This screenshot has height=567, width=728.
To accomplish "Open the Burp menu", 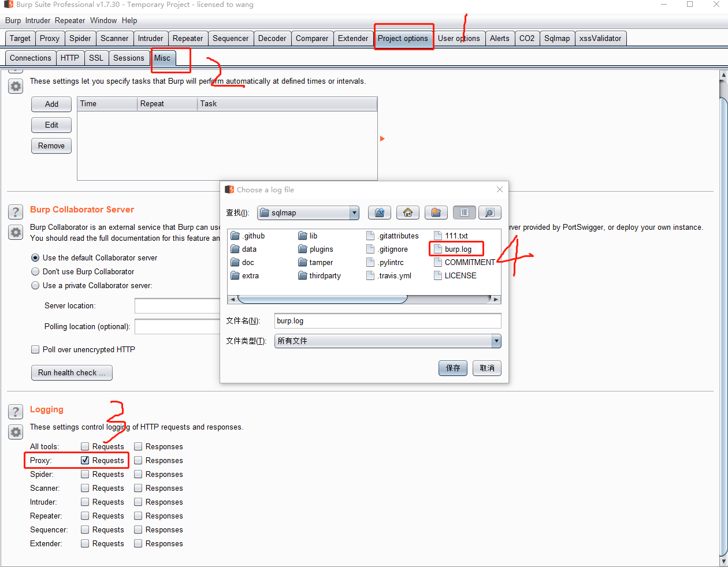I will (x=13, y=20).
